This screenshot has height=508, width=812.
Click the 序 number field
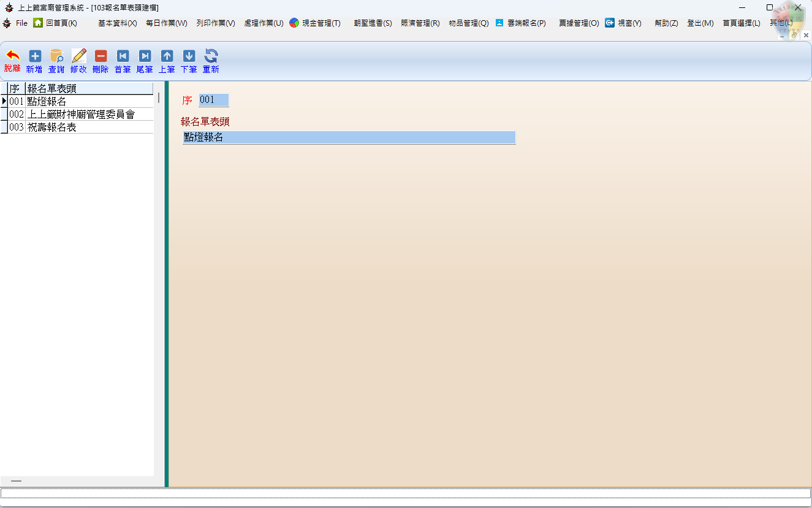click(213, 100)
